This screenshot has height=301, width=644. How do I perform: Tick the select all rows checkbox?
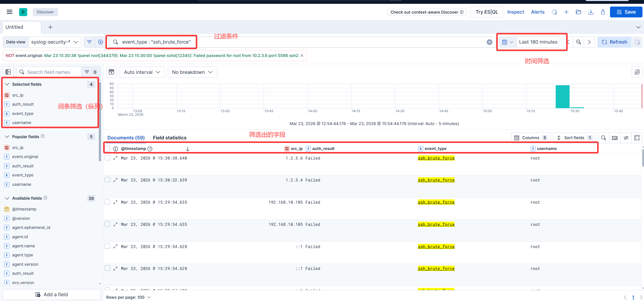click(108, 148)
